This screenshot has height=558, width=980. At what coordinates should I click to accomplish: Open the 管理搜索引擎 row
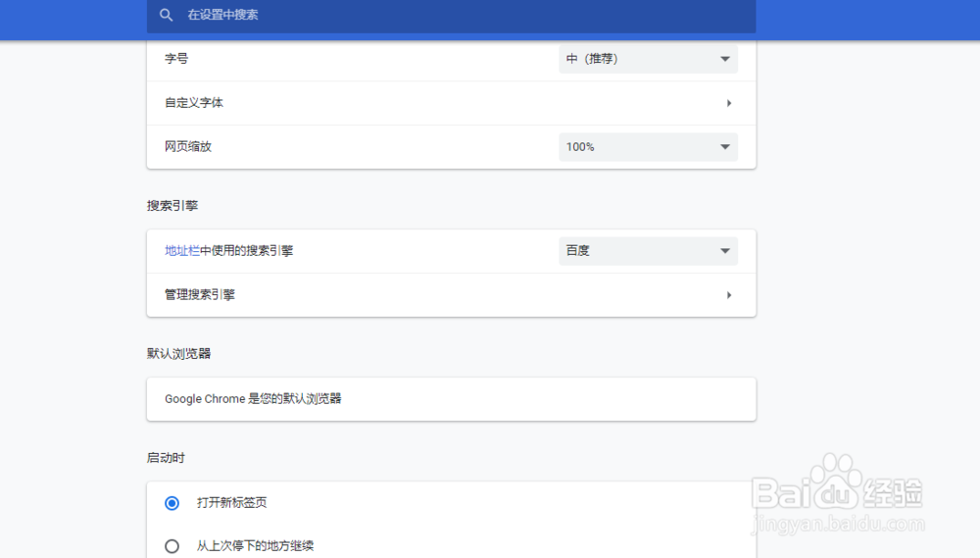[x=451, y=295]
